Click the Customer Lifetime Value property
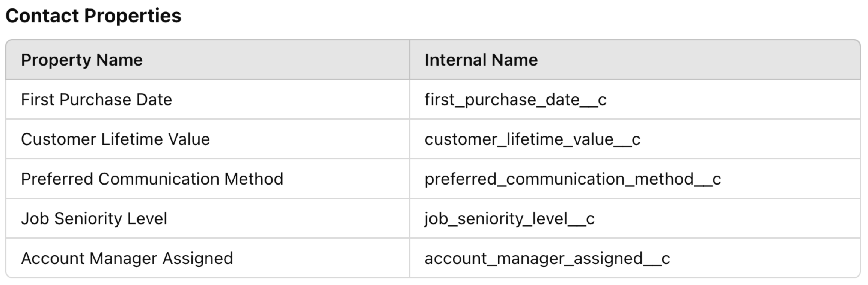 point(115,139)
